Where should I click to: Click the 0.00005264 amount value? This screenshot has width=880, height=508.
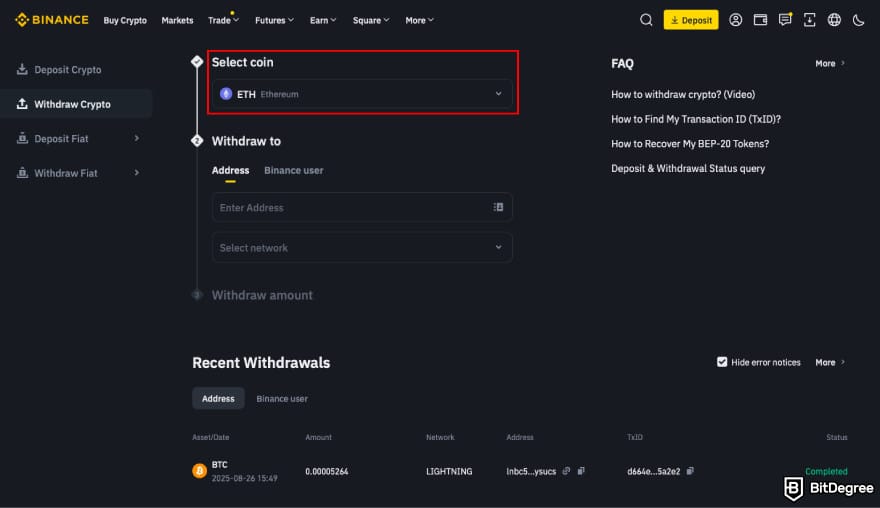(327, 472)
